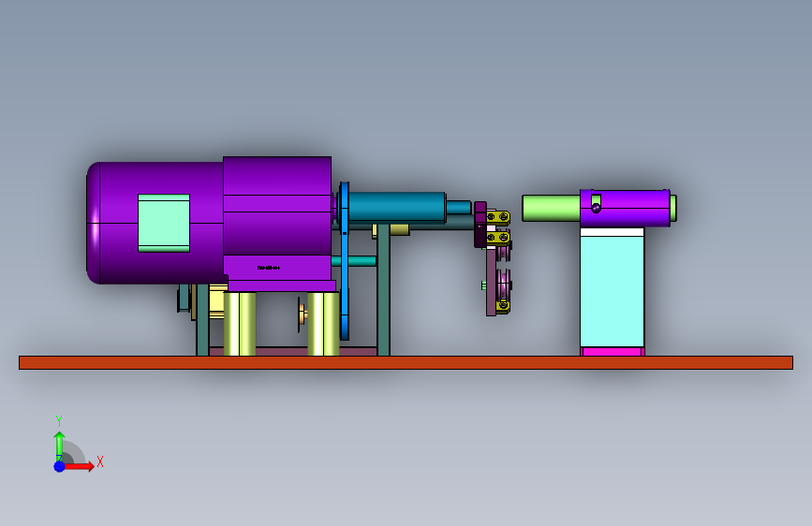
Task: Select the lower pink grooved wheel
Action: point(503,285)
